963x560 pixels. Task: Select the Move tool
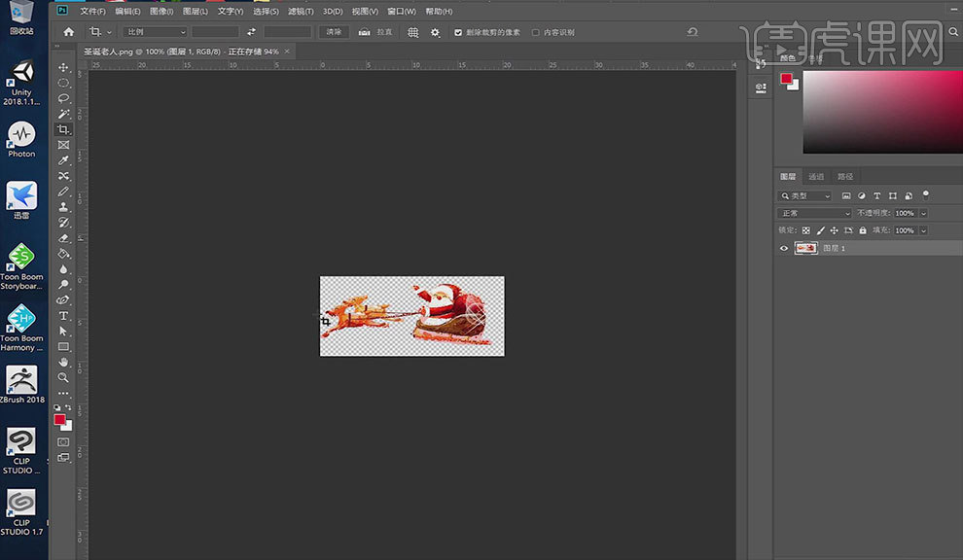tap(63, 67)
